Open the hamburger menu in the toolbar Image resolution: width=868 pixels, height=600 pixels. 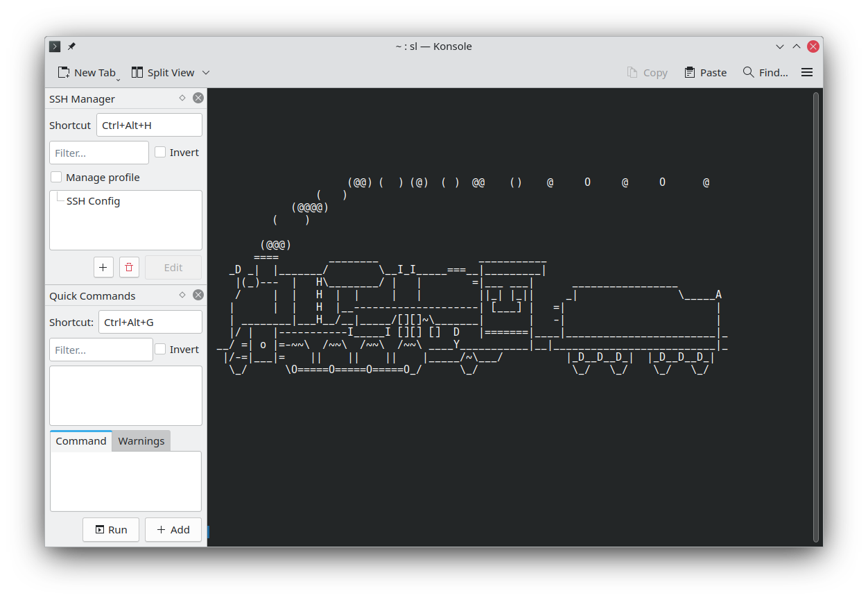point(806,71)
